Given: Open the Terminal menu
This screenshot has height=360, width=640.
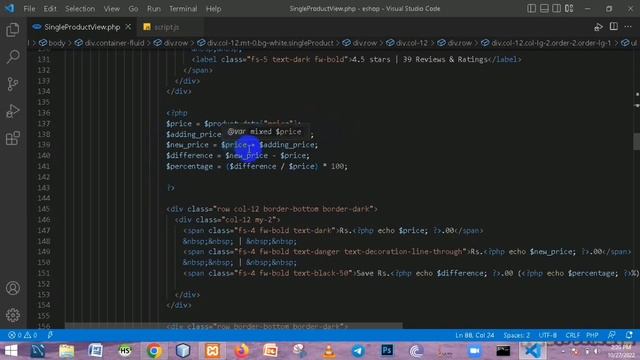Looking at the screenshot, I should click(183, 9).
